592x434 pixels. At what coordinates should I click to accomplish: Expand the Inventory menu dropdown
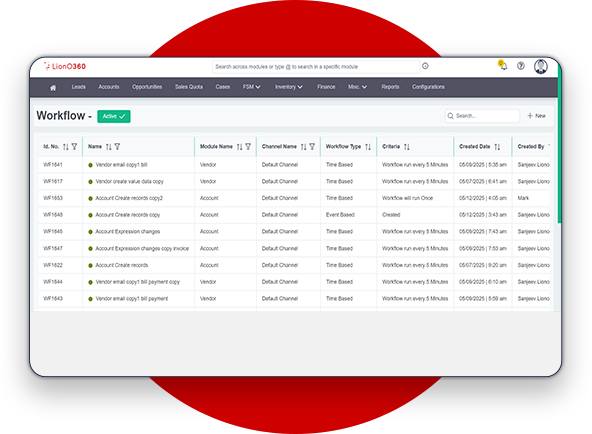pos(288,87)
